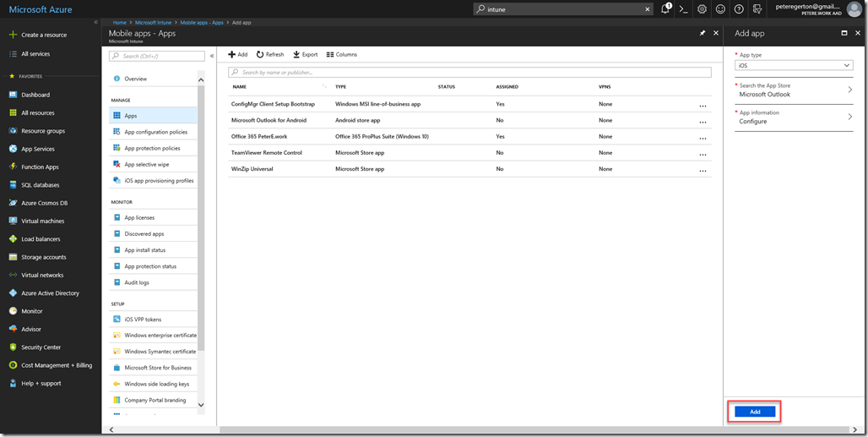This screenshot has height=437, width=868.
Task: Collapse the left favorites sidebar
Action: click(x=95, y=22)
